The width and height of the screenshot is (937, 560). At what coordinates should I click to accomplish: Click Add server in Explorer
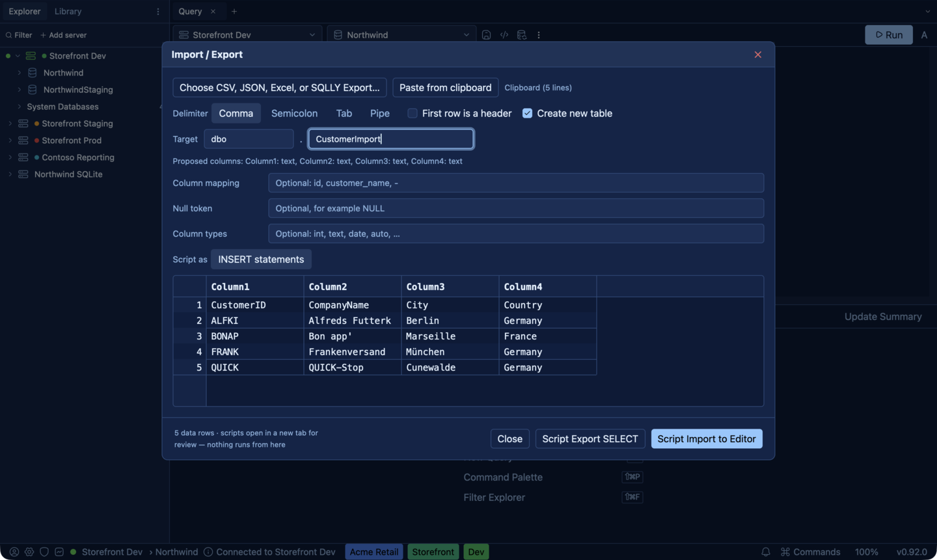63,35
